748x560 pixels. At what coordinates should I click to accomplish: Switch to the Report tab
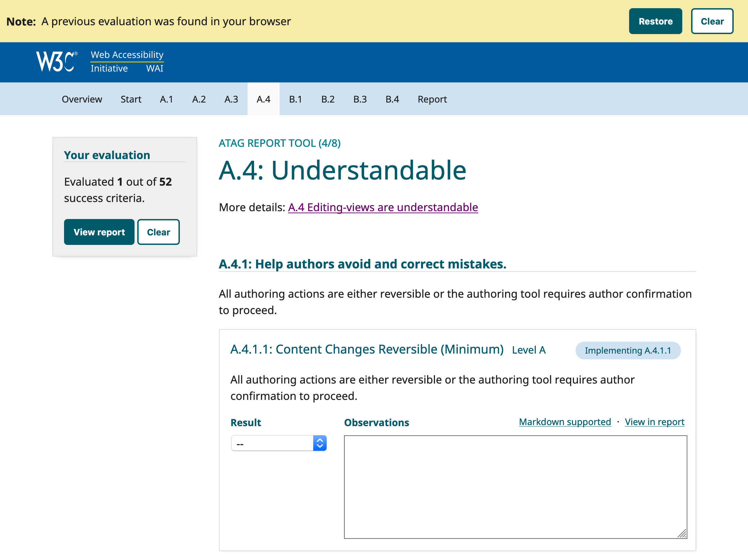click(x=432, y=99)
